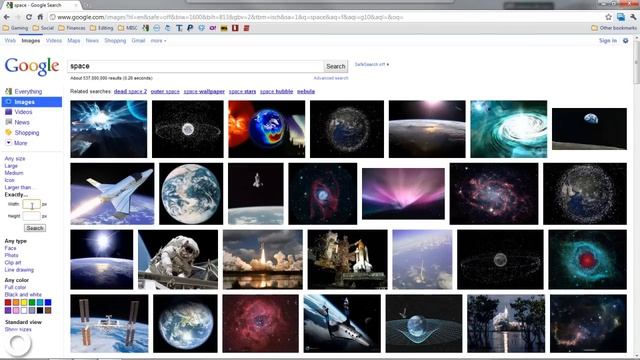This screenshot has width=640, height=360.
Task: Open related search 'dead space 2'
Action: (130, 91)
